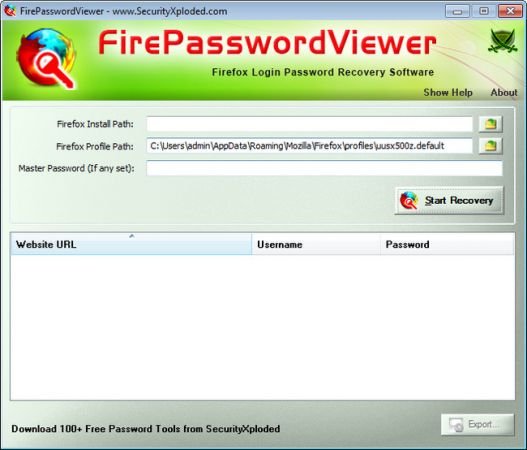Click the title bar application icon
Screen dimensions: 527x450
[x=10, y=11]
